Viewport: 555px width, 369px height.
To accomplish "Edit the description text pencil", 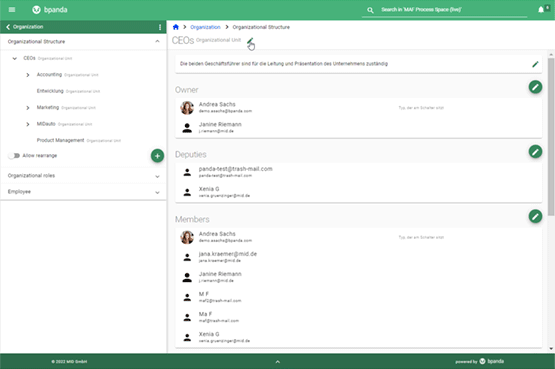I will click(535, 64).
